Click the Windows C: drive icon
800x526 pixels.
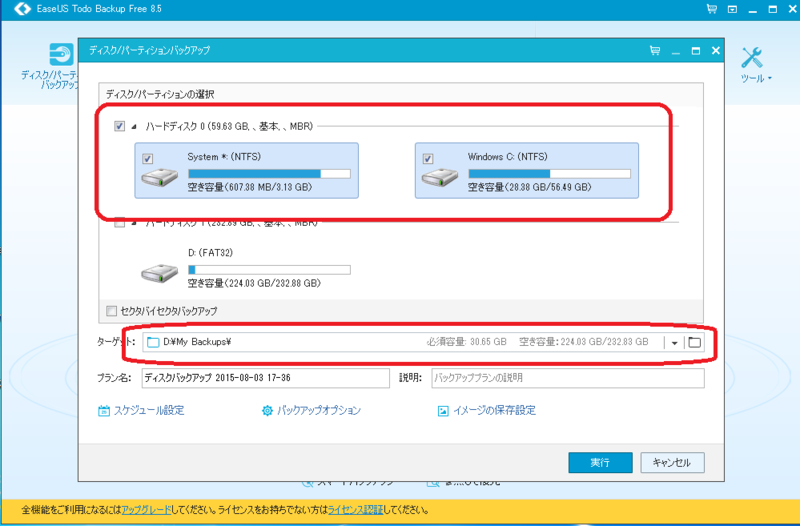(x=440, y=177)
